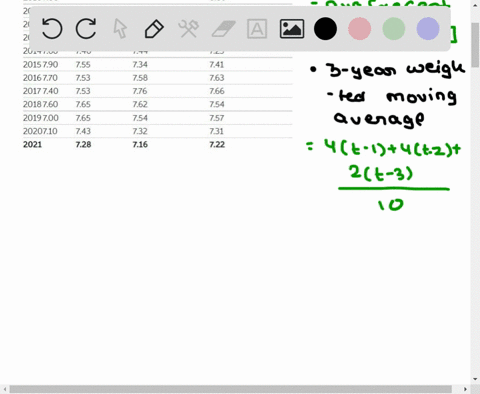Click the 7.66 cell in 2017 row
480x394 pixels.
pos(217,91)
